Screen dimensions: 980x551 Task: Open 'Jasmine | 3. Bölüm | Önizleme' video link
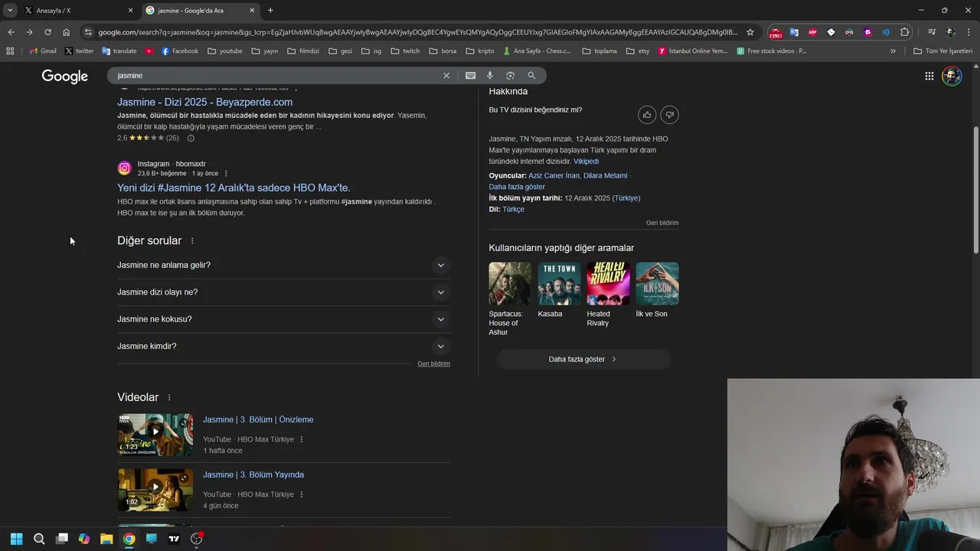(258, 419)
